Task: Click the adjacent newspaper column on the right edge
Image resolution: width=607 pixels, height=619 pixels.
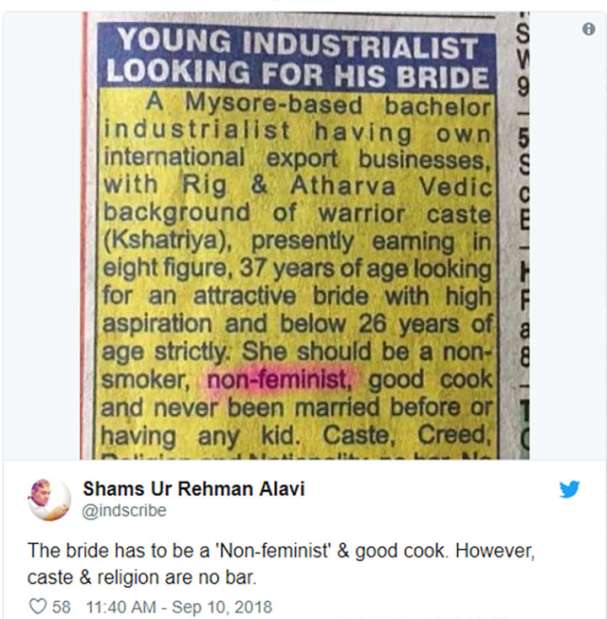Action: coord(522,236)
